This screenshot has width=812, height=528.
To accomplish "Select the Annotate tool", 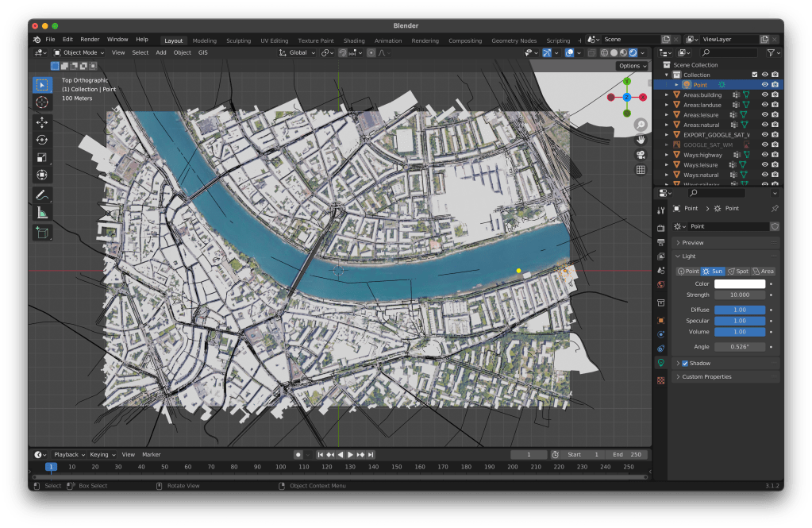I will pos(42,195).
